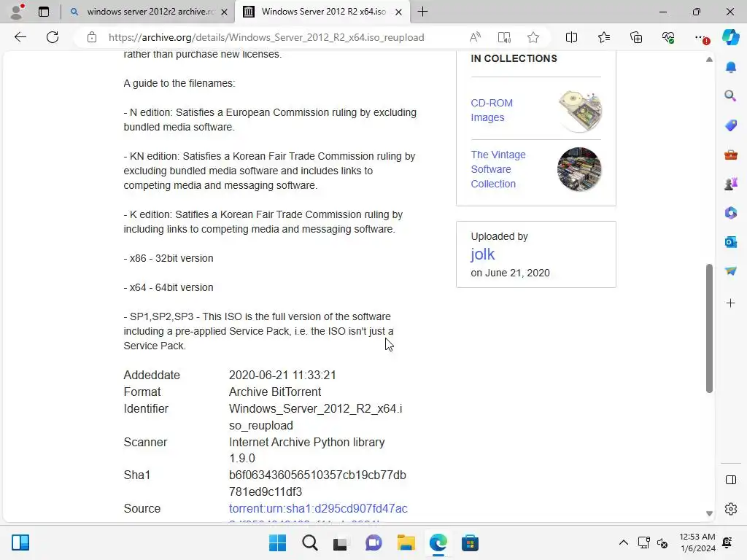747x560 pixels.
Task: Reload the archive.org page
Action: click(53, 37)
